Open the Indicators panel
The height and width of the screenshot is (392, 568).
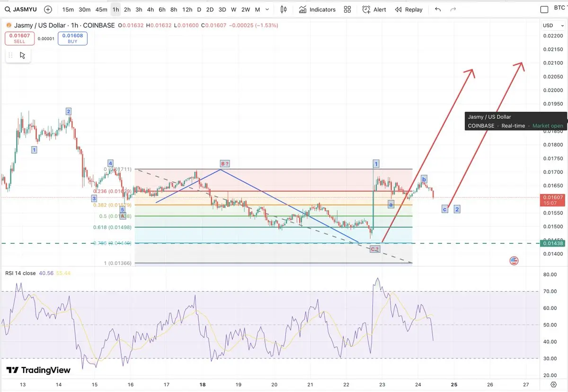click(x=317, y=9)
